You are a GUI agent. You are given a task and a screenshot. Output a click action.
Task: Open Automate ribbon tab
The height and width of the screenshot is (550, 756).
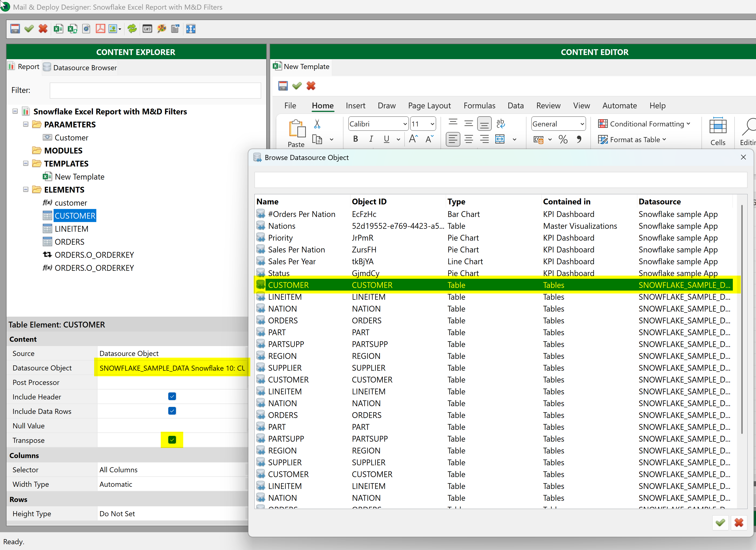click(x=619, y=106)
